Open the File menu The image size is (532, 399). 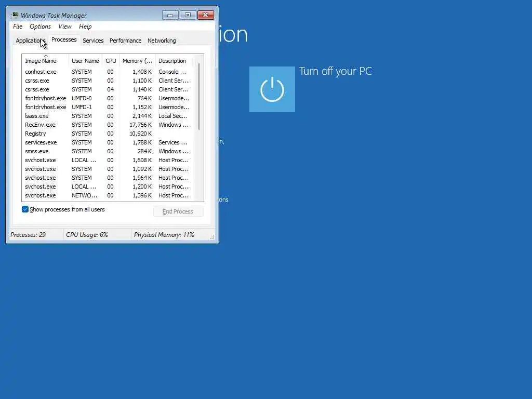point(18,26)
